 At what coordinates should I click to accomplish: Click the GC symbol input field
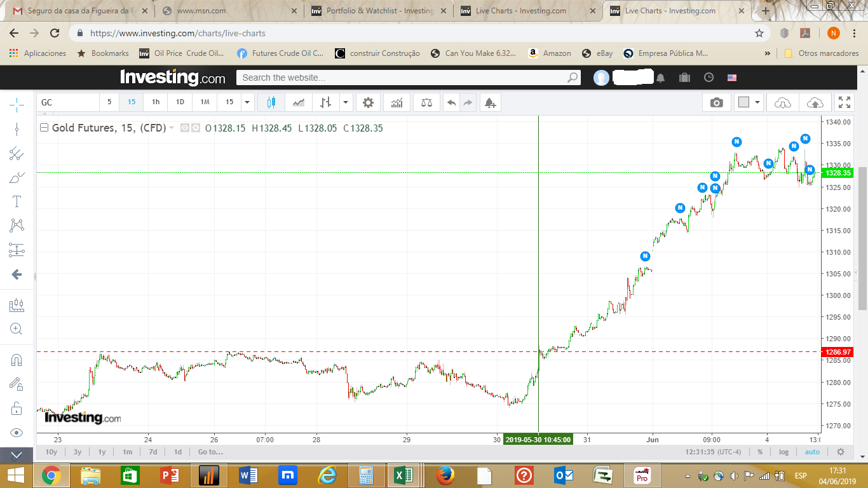[68, 102]
